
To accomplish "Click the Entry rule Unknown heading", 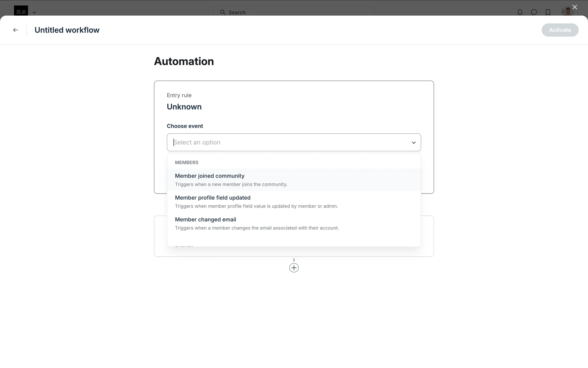I will pos(184,107).
